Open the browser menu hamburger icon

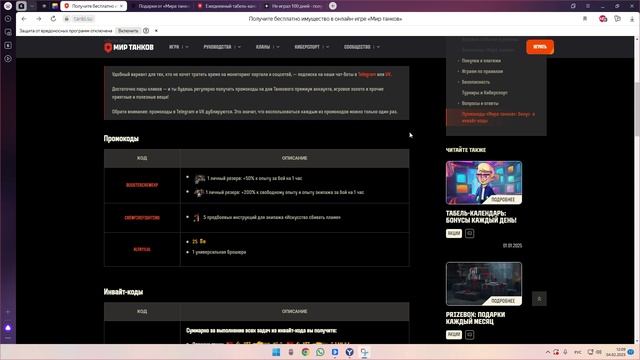click(588, 6)
